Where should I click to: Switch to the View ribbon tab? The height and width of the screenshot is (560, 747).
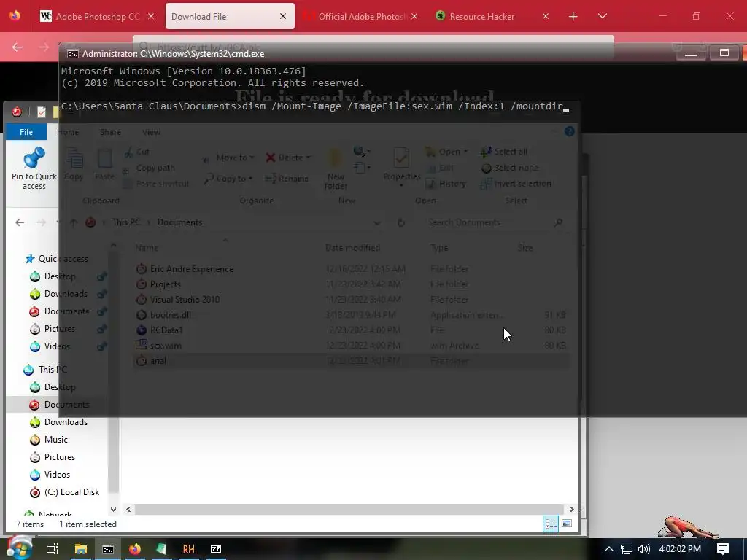(152, 132)
